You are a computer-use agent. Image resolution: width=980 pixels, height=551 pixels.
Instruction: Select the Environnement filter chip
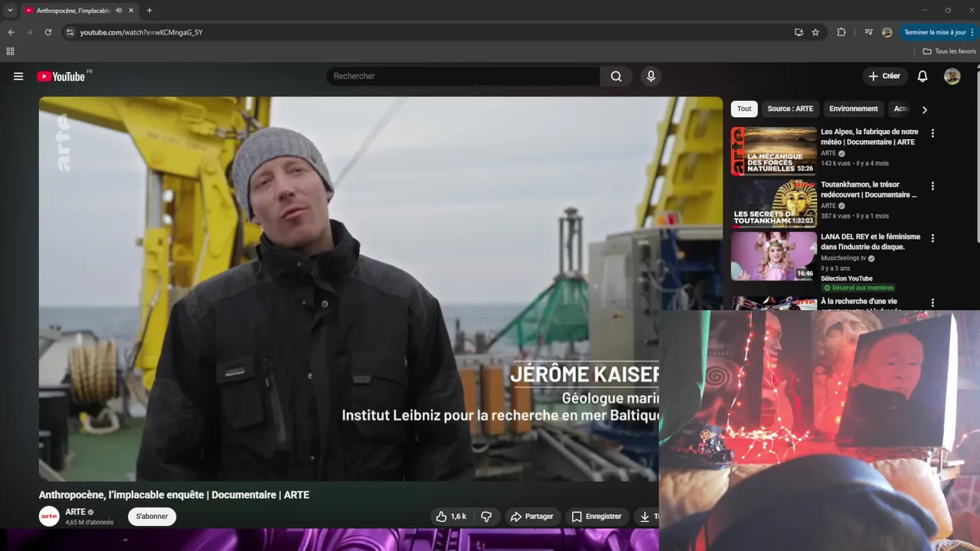tap(853, 109)
